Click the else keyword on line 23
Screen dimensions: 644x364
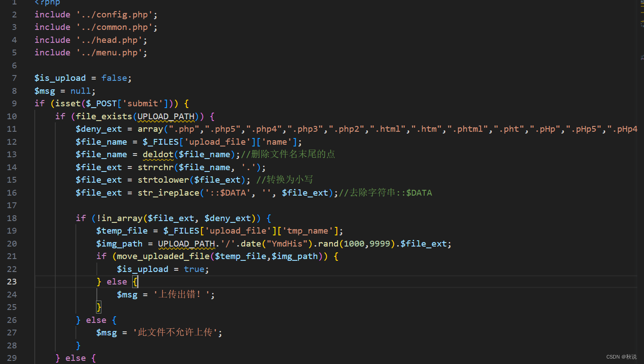coord(117,282)
